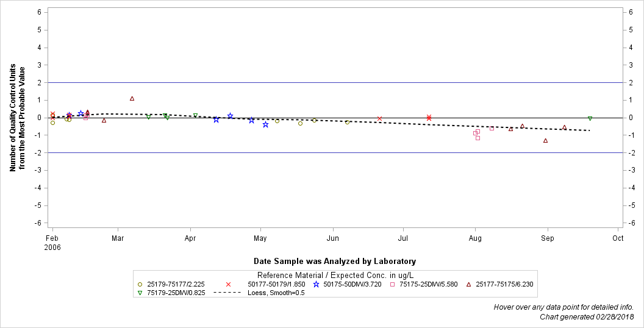Select the legend label 75179-25DIW/0.825
Viewport: 644px width, 328px height.
(x=176, y=293)
